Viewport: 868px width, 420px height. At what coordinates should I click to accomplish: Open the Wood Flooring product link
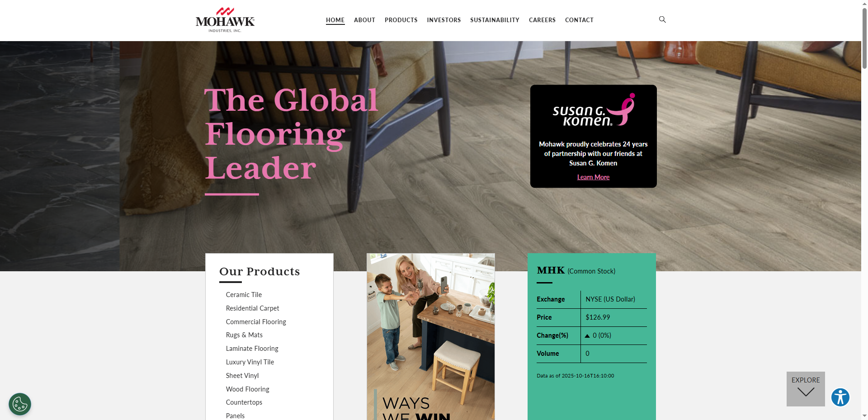247,389
